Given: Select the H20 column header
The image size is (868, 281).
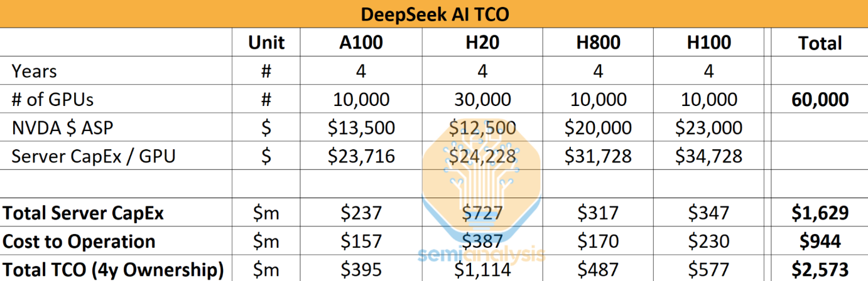Looking at the screenshot, I should click(x=481, y=42).
